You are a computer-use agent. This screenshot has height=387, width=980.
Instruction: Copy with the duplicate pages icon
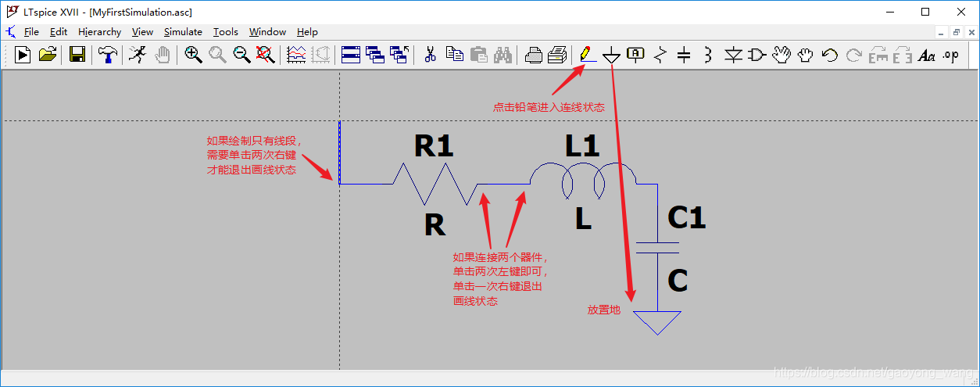tap(454, 55)
